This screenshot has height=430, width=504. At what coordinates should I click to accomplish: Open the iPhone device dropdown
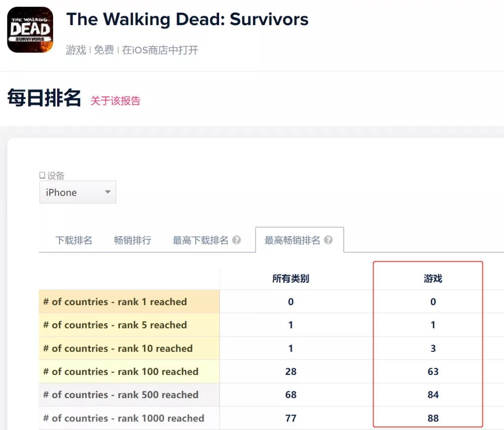click(x=77, y=192)
